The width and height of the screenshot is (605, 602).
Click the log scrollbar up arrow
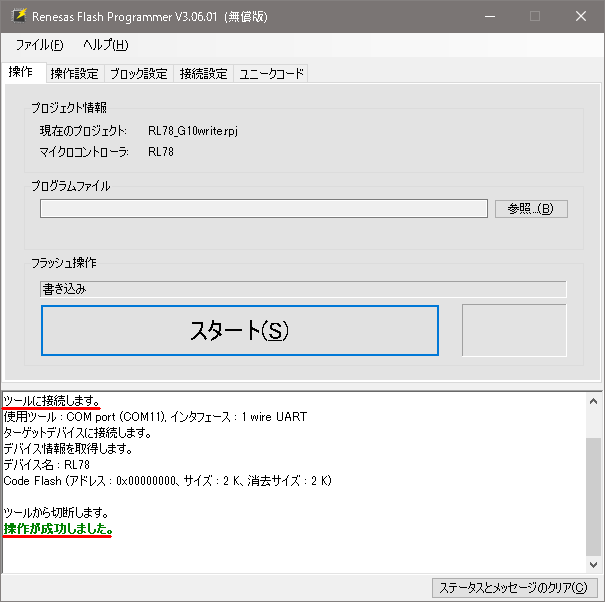pos(593,401)
